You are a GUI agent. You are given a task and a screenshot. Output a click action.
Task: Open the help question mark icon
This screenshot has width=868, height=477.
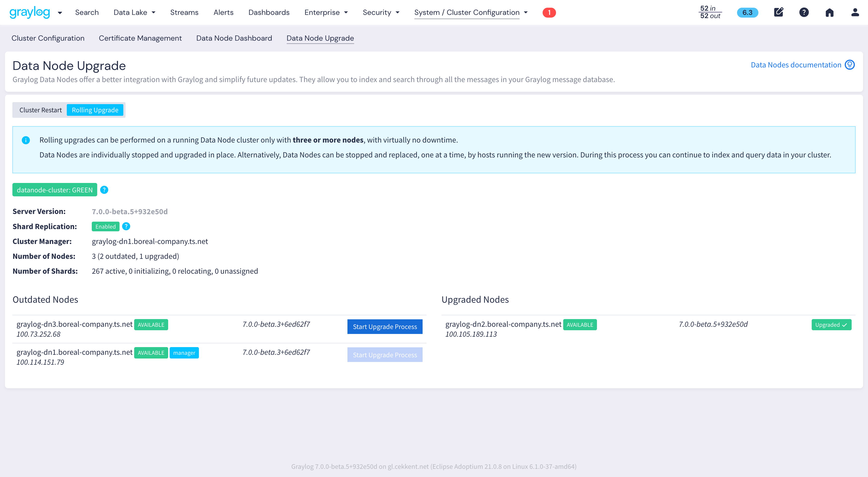tap(804, 12)
